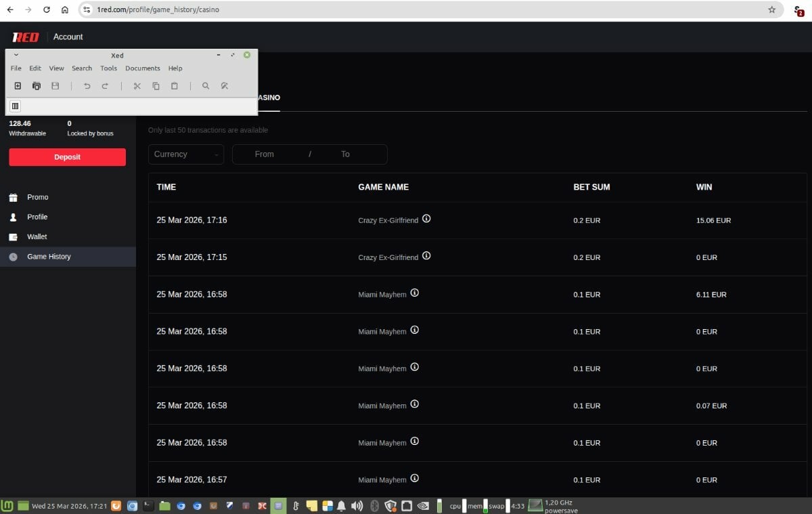812x514 pixels.
Task: Bookmark this page with the star icon
Action: coord(771,10)
